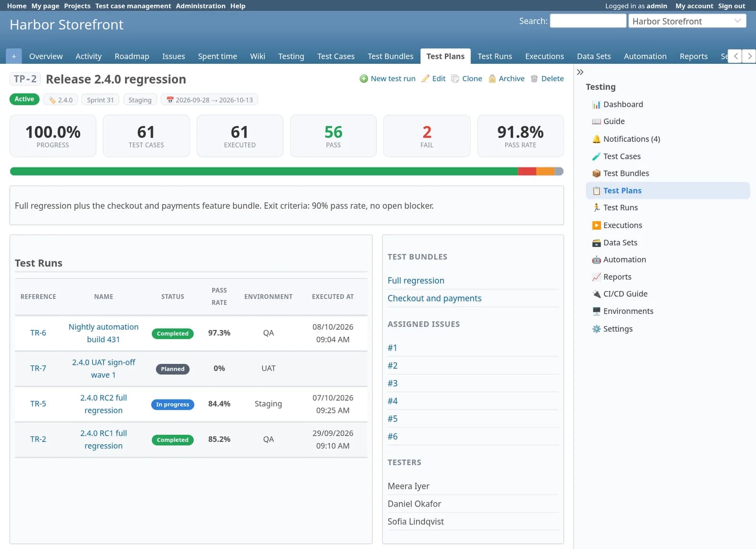
Task: Click the CI/CD Guide plug icon
Action: [596, 294]
